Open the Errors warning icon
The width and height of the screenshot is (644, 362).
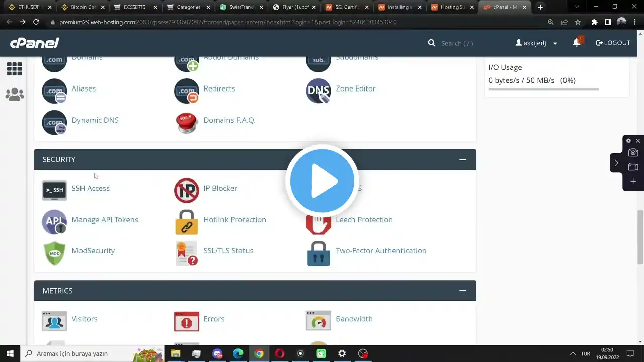[186, 321]
